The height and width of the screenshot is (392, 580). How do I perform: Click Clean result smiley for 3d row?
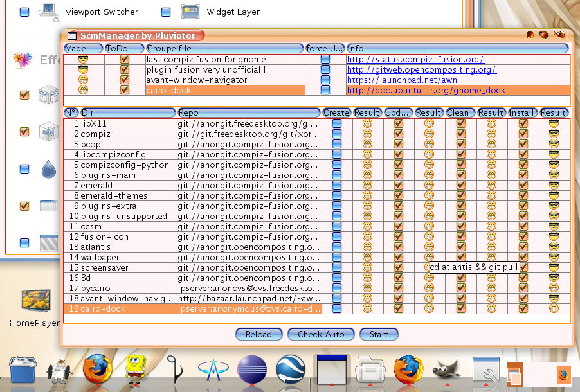491,278
